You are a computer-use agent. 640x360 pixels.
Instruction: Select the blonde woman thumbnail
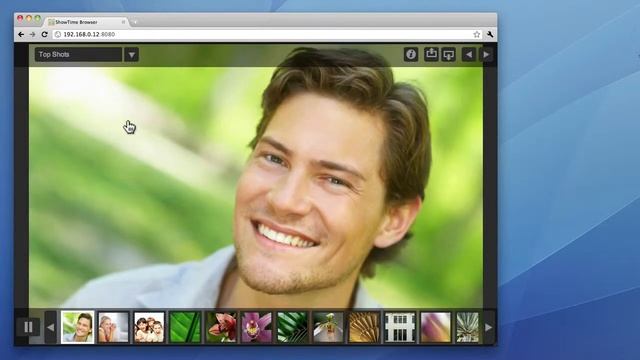[x=113, y=327]
